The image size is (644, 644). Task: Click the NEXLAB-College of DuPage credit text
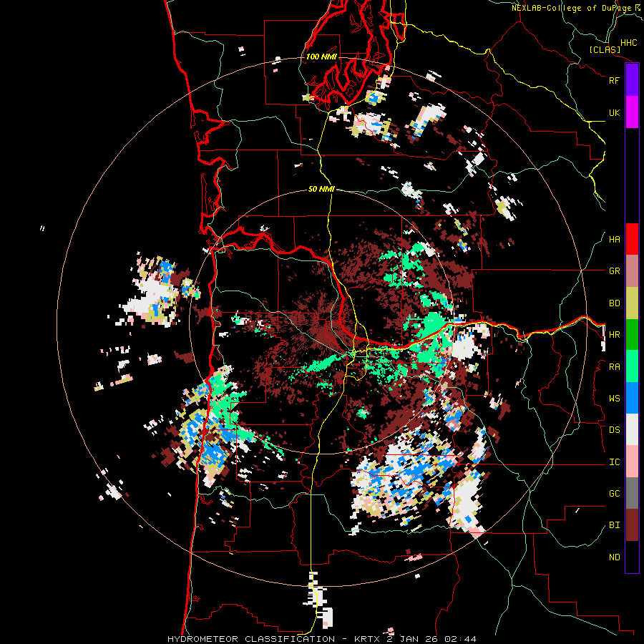tap(571, 8)
